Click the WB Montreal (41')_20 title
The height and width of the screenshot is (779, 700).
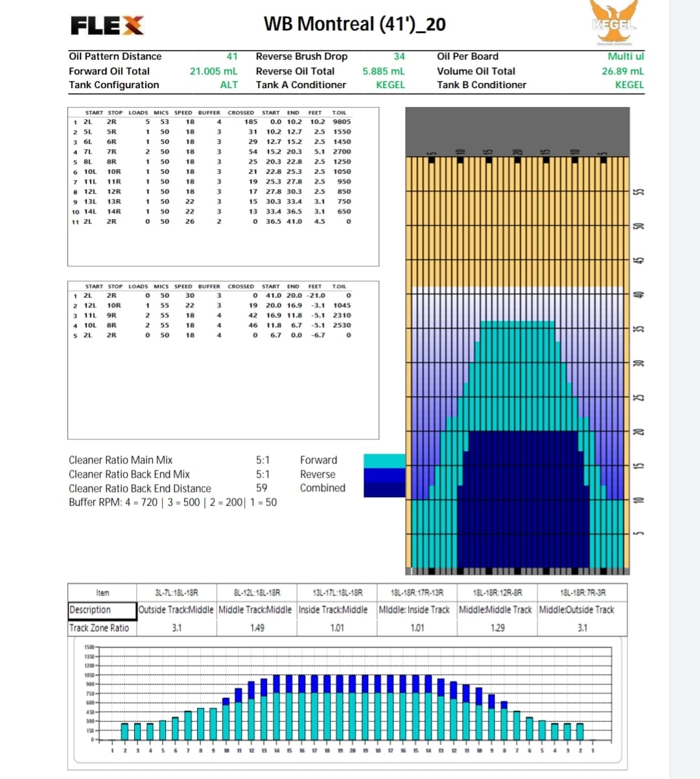click(x=355, y=24)
